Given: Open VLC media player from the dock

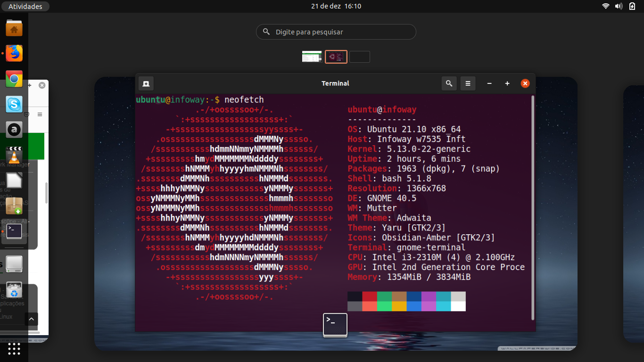Looking at the screenshot, I should (x=14, y=155).
